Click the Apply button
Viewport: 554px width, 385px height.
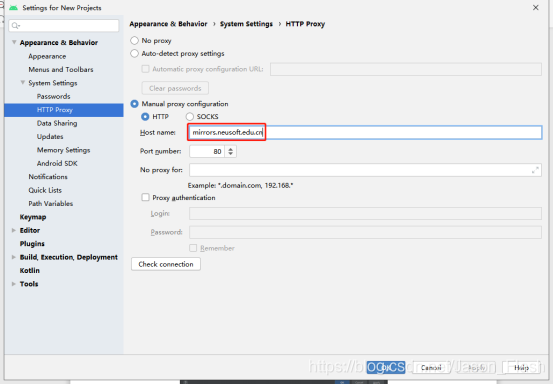476,368
